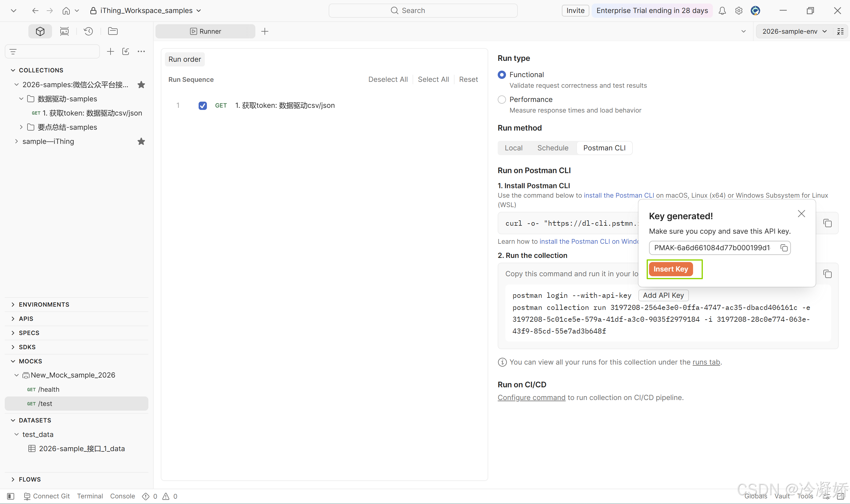This screenshot has width=850, height=504.
Task: Select the Performance run type
Action: [502, 100]
